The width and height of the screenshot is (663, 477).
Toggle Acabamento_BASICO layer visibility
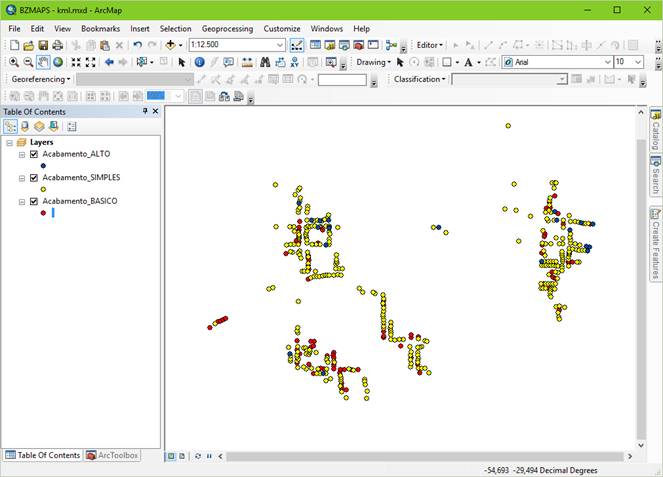pyautogui.click(x=34, y=201)
